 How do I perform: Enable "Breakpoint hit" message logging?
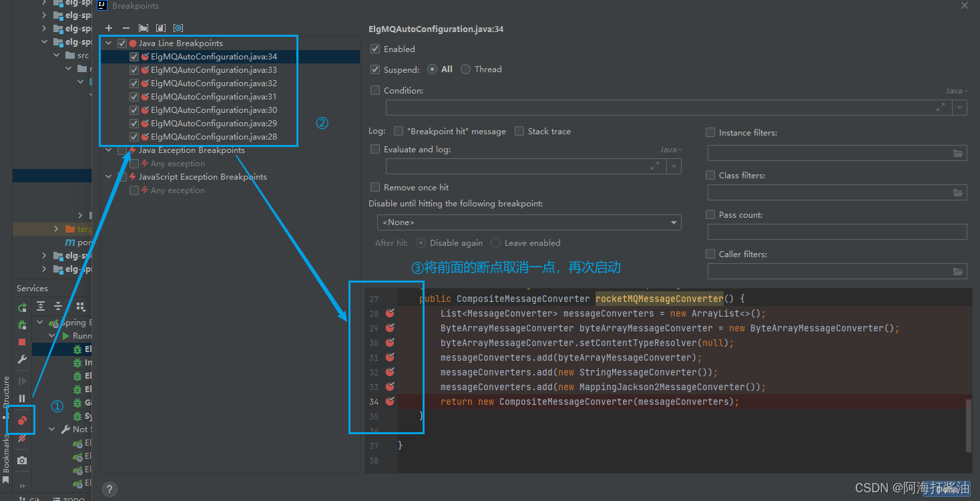tap(399, 132)
